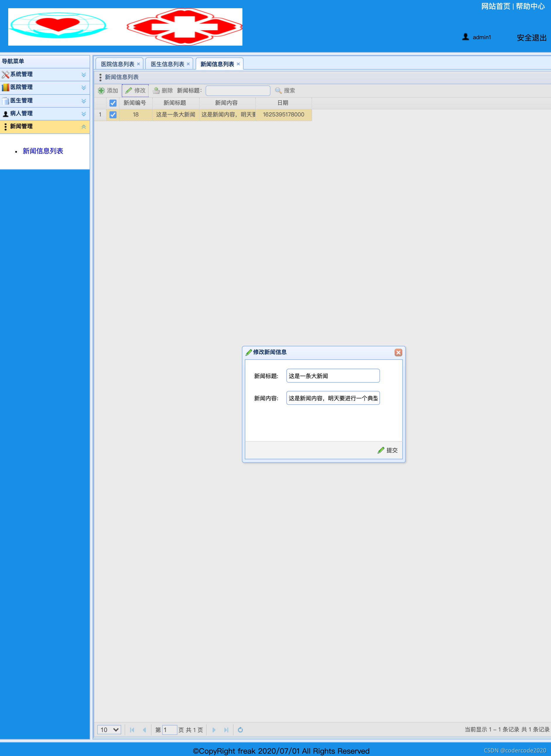
Task: Refresh the news grid
Action: [x=240, y=730]
